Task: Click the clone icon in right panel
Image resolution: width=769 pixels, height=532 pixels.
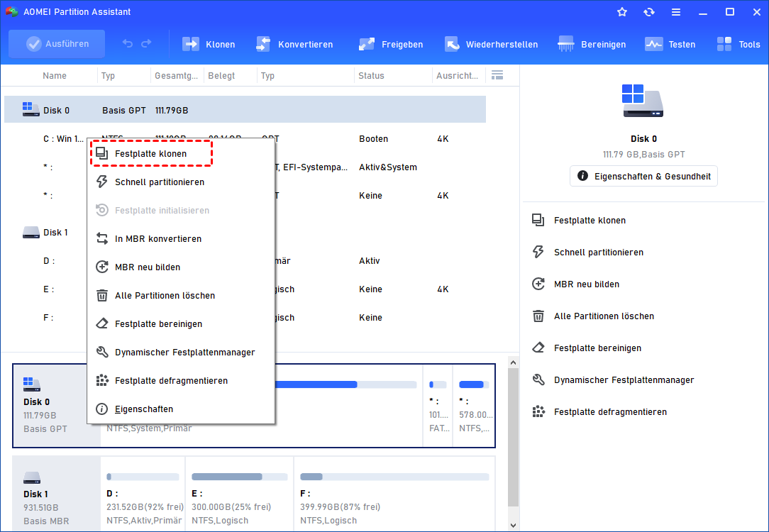Action: [538, 220]
